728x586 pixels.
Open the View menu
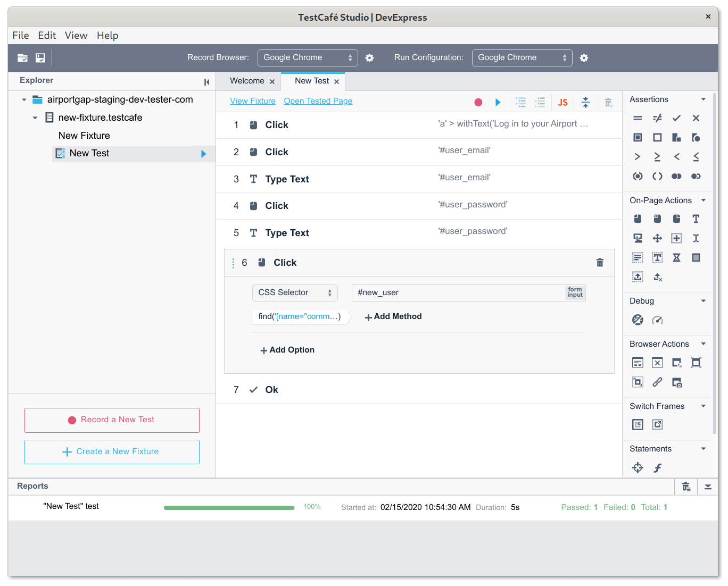76,36
